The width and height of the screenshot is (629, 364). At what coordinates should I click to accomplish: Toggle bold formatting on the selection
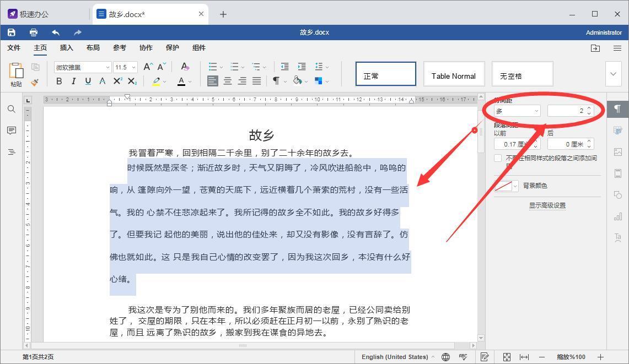(59, 81)
